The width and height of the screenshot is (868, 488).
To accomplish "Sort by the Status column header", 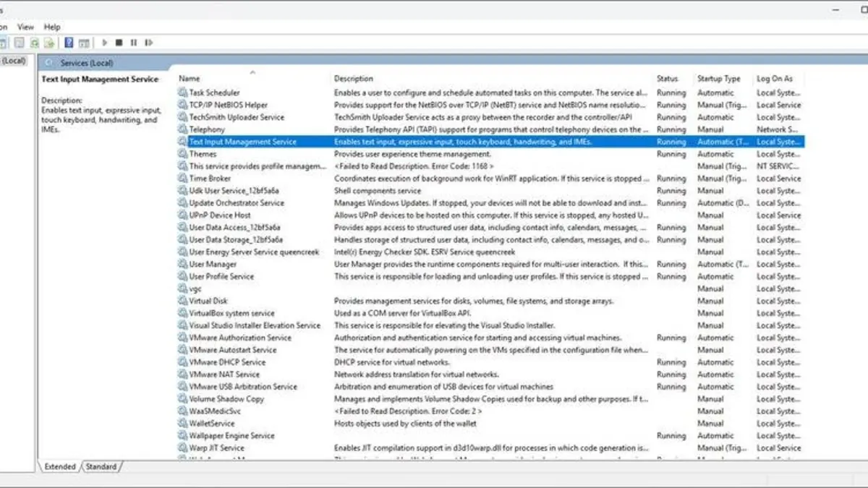I will 668,79.
